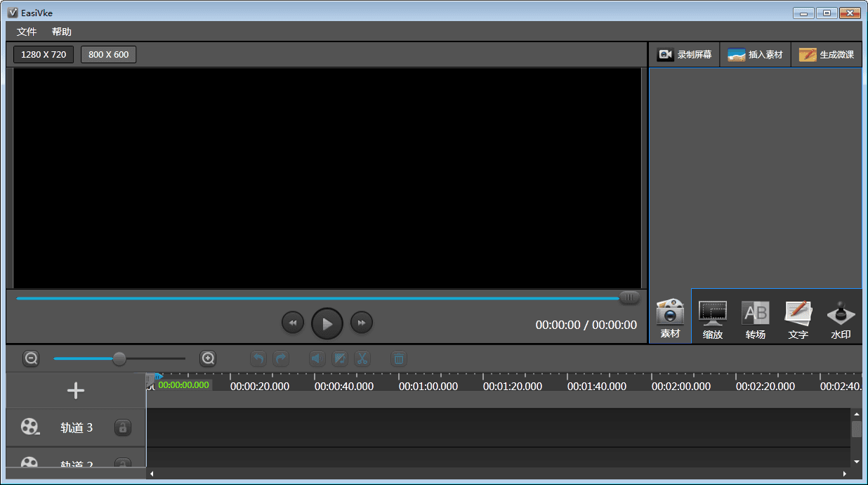Select 1280 X 720 resolution
This screenshot has height=485, width=868.
point(44,54)
